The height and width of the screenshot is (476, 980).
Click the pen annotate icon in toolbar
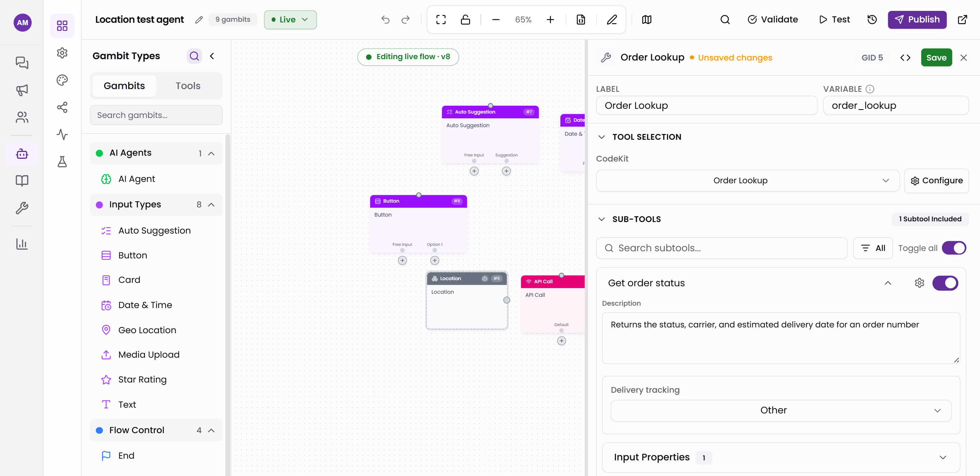(612, 20)
